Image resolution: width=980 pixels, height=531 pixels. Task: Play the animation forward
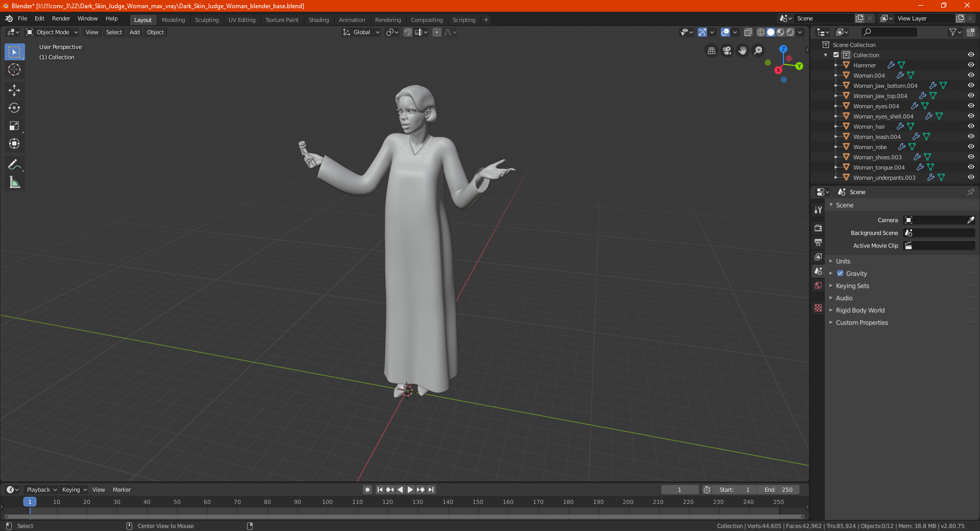pos(410,490)
